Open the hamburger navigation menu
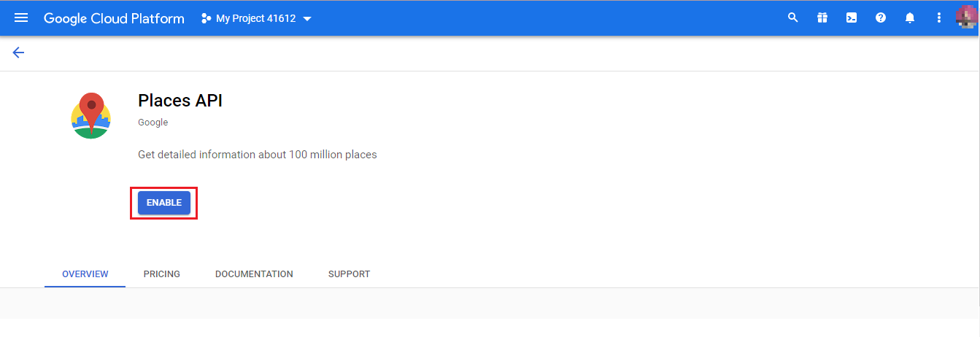The height and width of the screenshot is (337, 980). tap(21, 18)
